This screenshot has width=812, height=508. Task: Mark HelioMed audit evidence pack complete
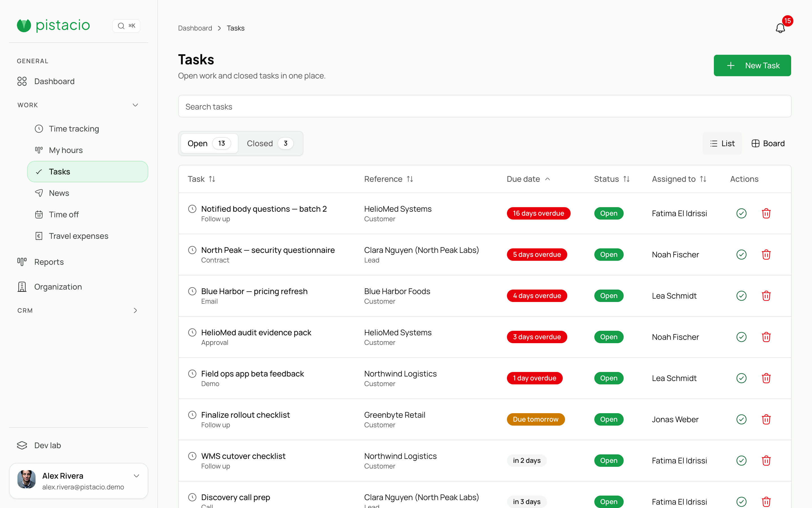tap(741, 337)
